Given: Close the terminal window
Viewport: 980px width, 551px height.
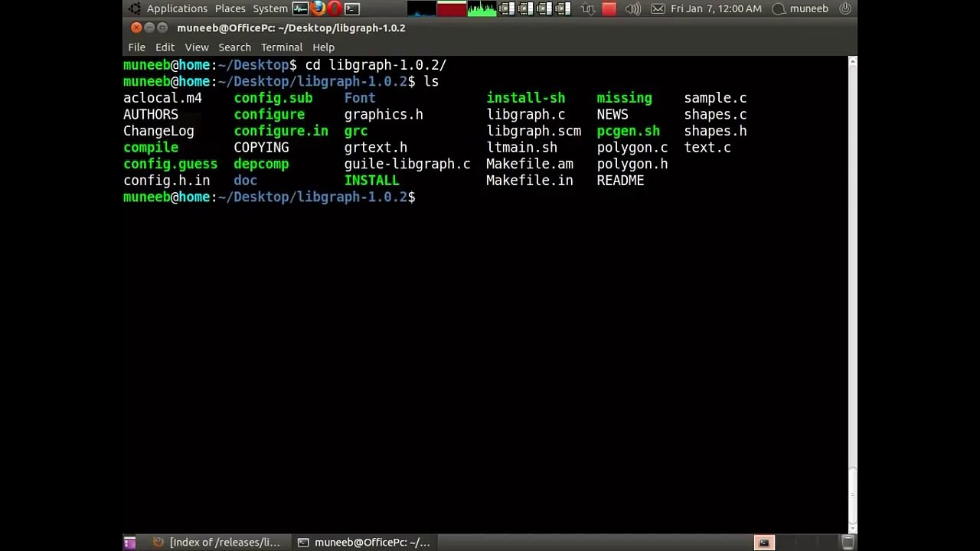Looking at the screenshot, I should click(x=136, y=28).
